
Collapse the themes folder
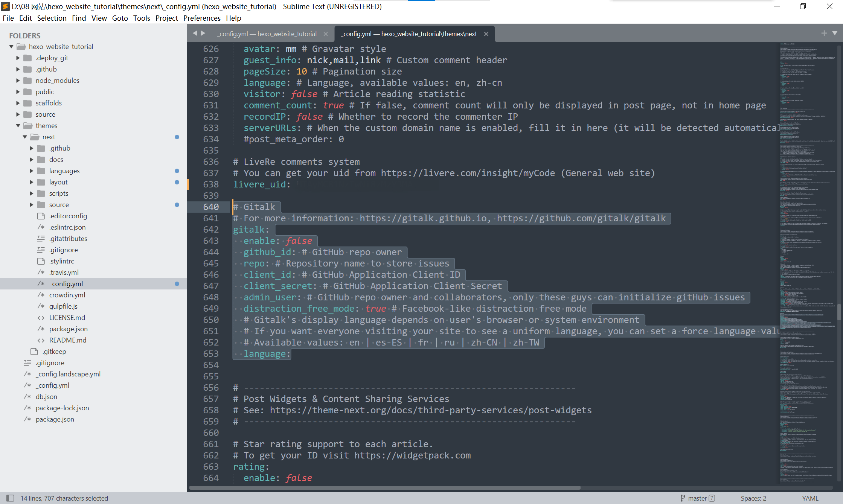pyautogui.click(x=18, y=126)
